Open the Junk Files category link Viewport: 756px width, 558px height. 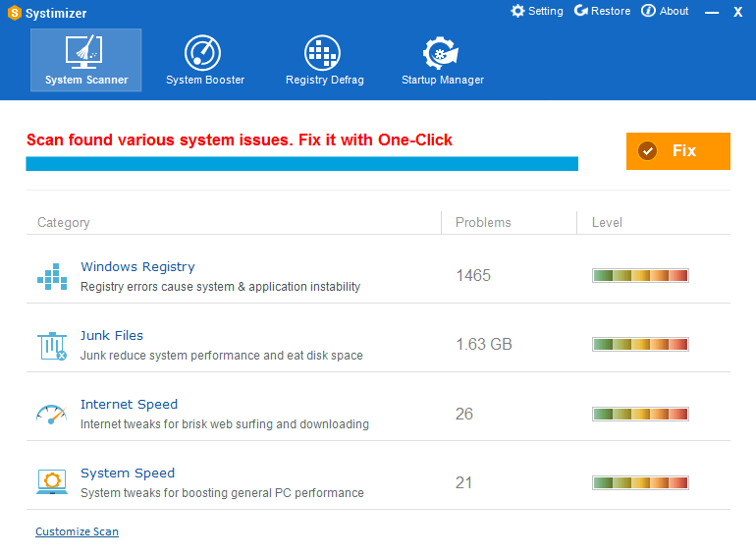112,335
